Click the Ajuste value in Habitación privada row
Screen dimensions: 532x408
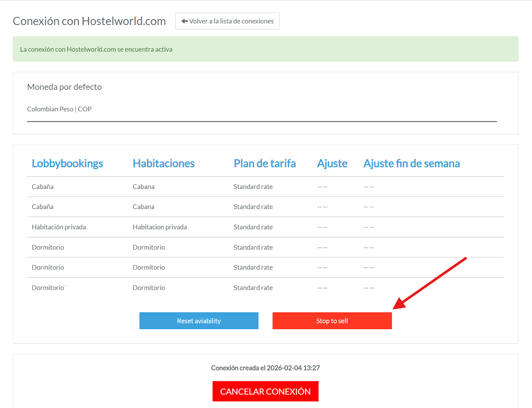click(322, 227)
